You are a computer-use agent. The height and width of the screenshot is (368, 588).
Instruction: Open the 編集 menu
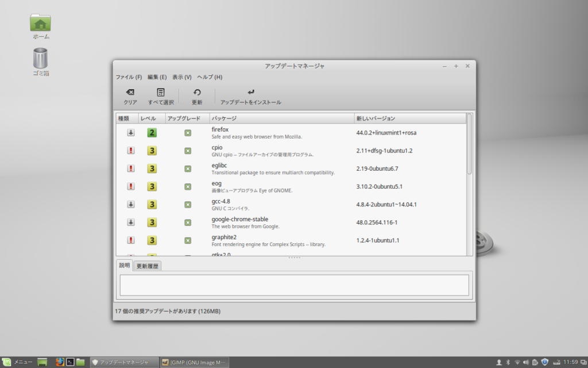click(159, 76)
